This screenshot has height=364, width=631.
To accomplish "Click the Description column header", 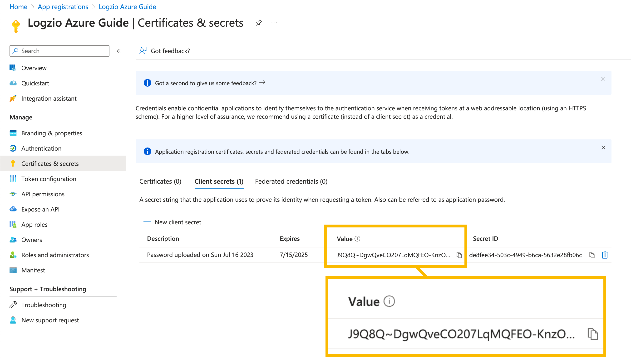I will pyautogui.click(x=163, y=239).
